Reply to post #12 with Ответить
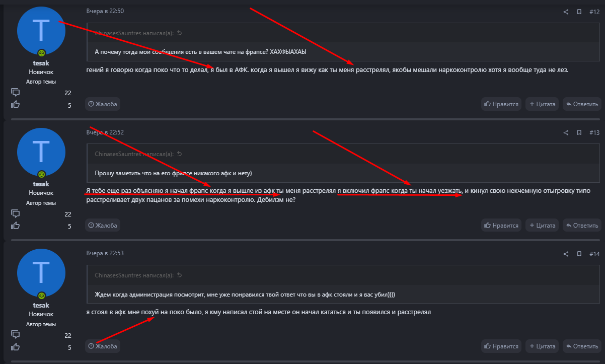Image resolution: width=605 pixels, height=364 pixels. pos(582,104)
